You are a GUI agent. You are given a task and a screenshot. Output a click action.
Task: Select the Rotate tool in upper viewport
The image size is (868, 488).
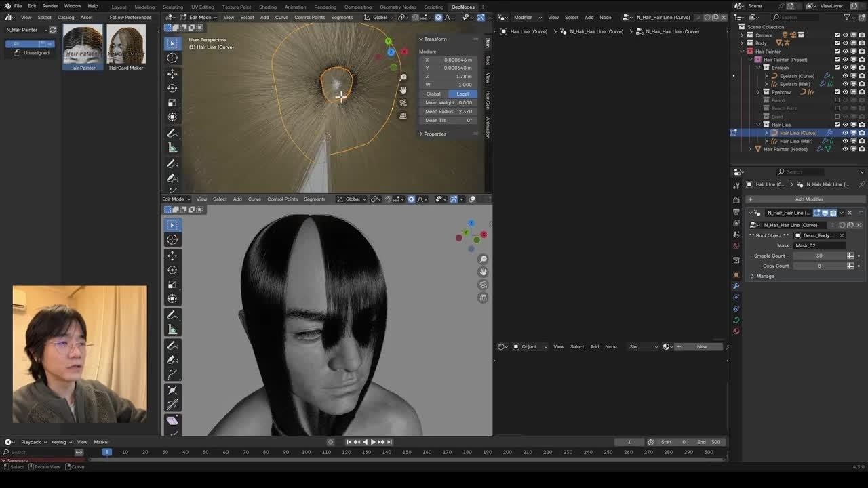pos(172,88)
